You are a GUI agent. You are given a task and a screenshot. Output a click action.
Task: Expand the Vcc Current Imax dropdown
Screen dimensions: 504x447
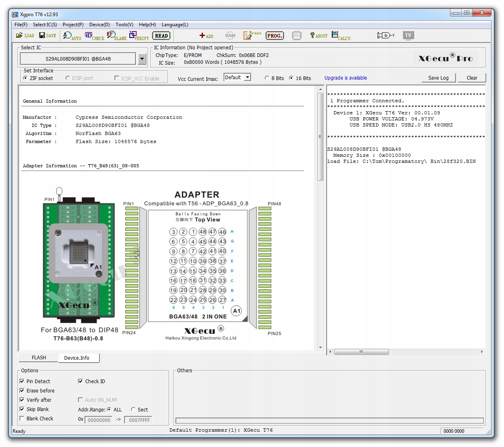click(248, 77)
